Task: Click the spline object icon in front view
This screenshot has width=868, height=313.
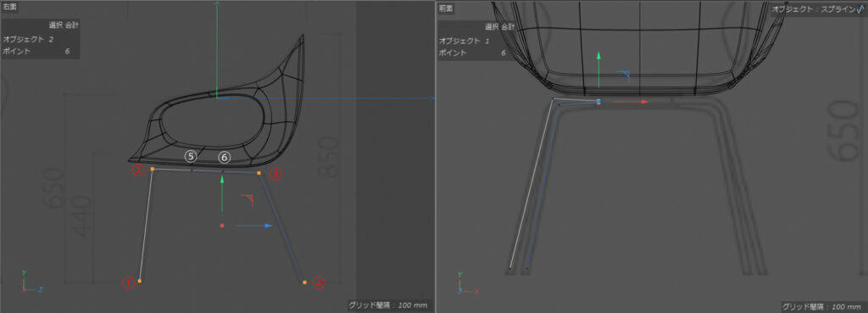Action: [860, 8]
